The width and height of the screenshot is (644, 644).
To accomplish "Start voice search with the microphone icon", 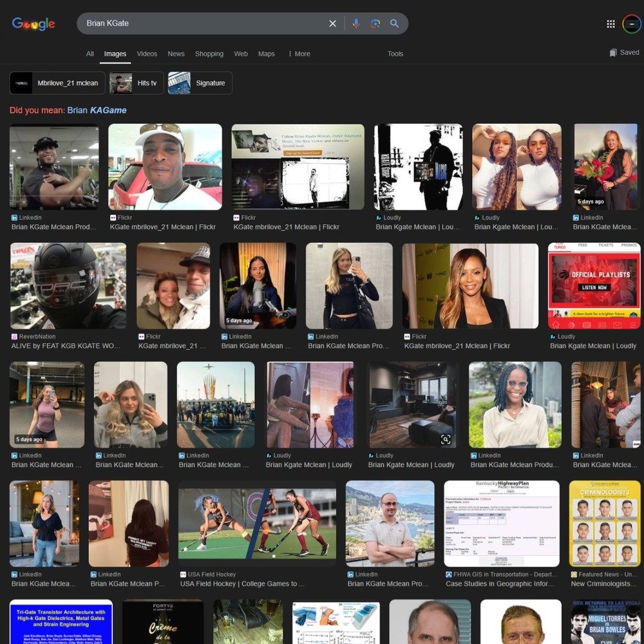I will coord(355,23).
